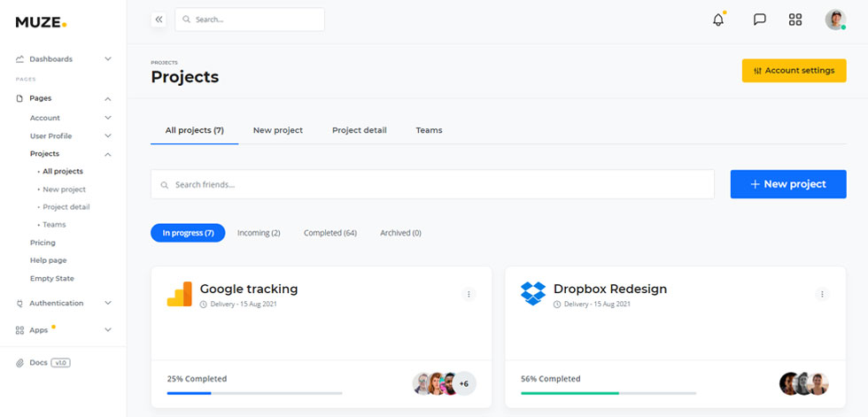The image size is (868, 417).
Task: Open the chat messages icon
Action: point(760,19)
